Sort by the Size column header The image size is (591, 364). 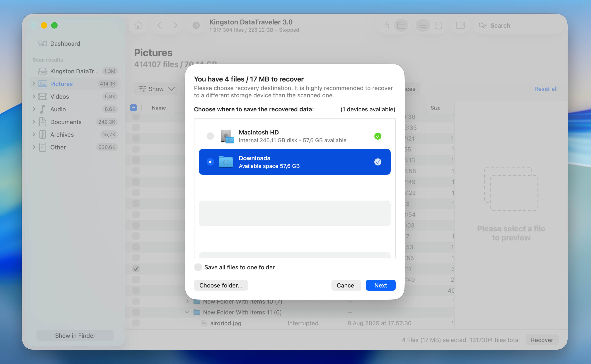click(436, 108)
